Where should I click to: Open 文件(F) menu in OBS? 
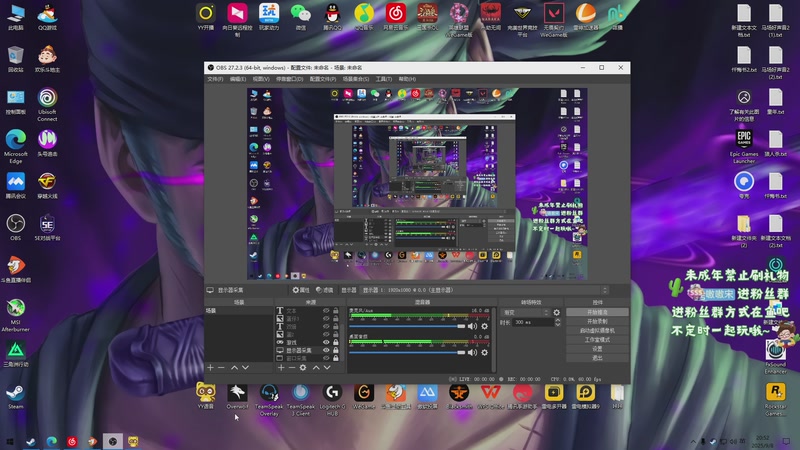(215, 79)
